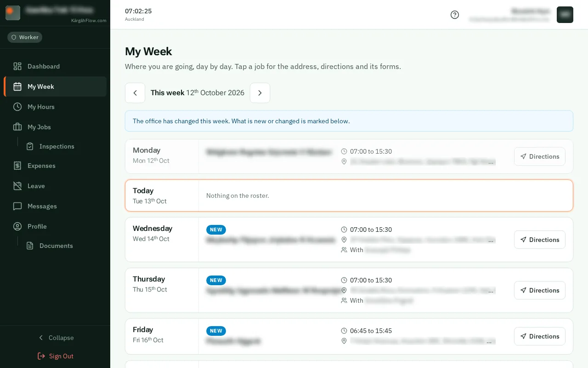Image resolution: width=588 pixels, height=368 pixels.
Task: Go to next week with right chevron
Action: click(x=260, y=93)
